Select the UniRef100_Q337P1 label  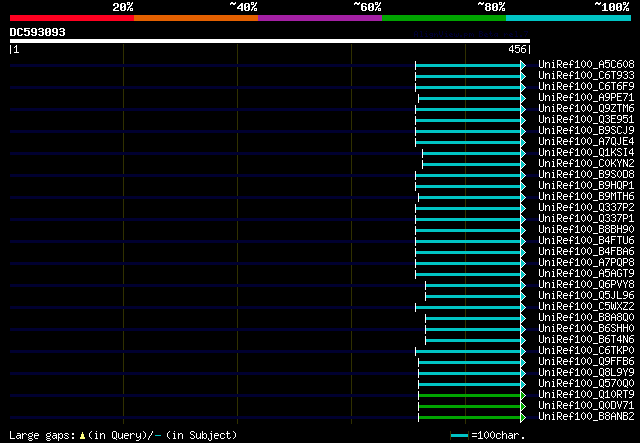tap(586, 219)
